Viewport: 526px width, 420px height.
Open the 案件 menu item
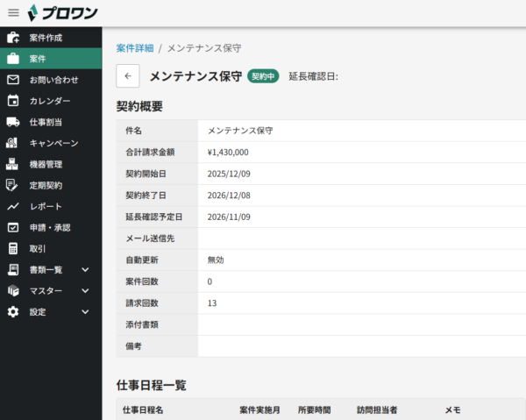pos(38,59)
